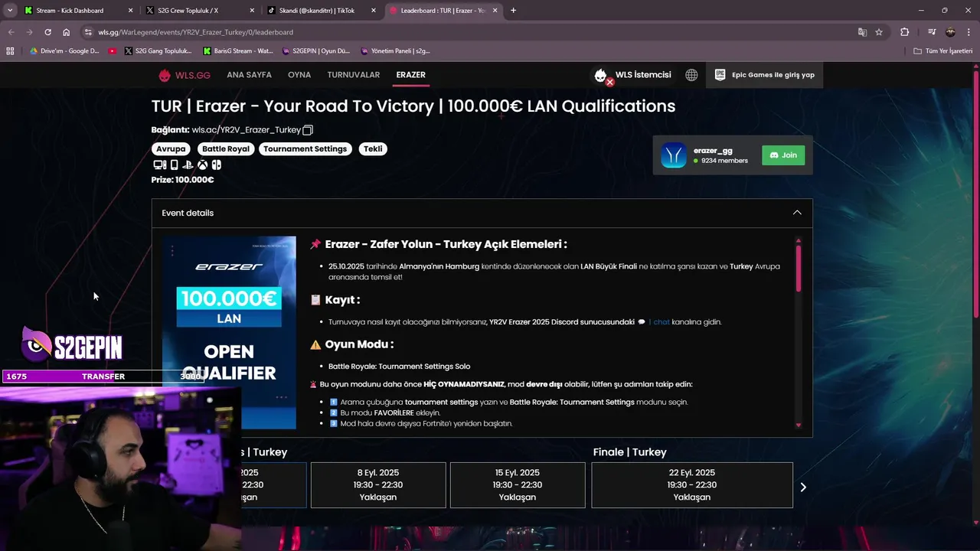
Task: Open the language globe selector
Action: (x=691, y=75)
